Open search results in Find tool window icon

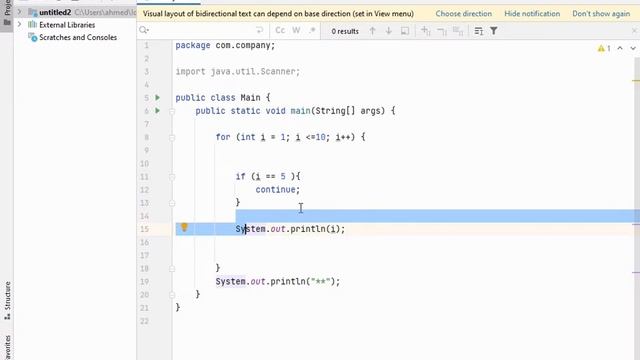pyautogui.click(x=479, y=31)
